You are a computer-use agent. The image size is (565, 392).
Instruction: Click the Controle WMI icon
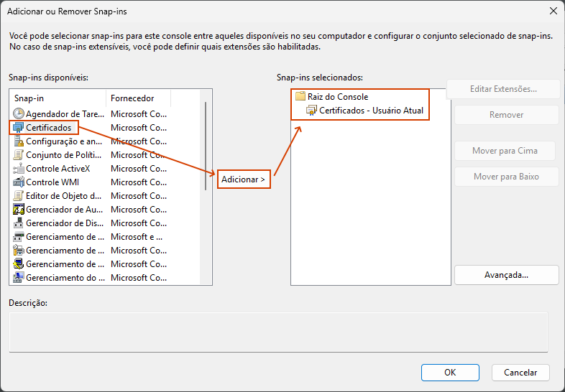19,182
